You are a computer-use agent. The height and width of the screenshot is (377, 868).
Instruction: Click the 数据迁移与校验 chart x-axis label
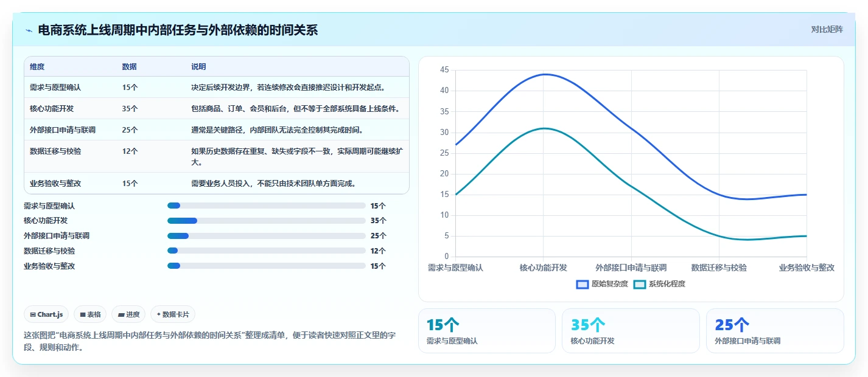[719, 268]
